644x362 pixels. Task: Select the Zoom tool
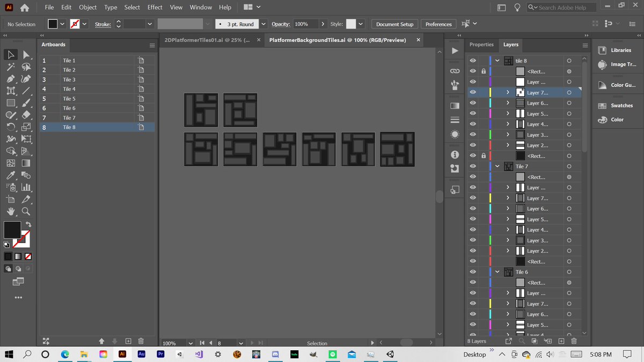(x=26, y=211)
